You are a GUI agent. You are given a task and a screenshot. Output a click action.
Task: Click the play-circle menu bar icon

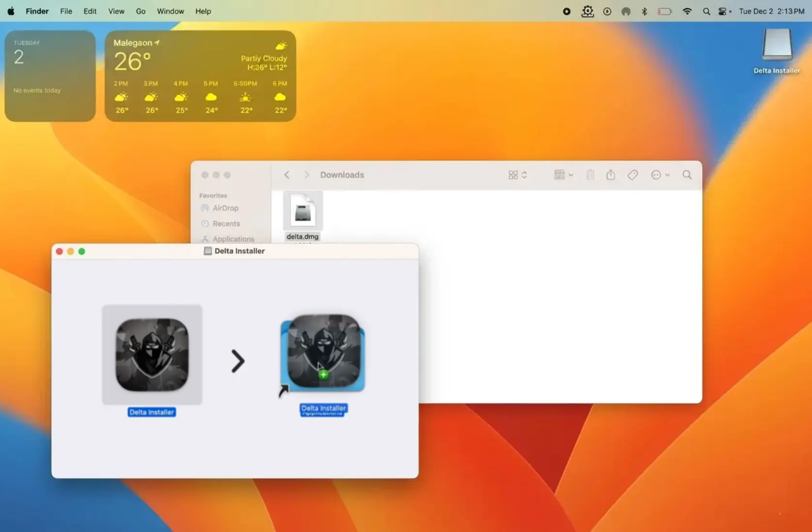point(607,11)
